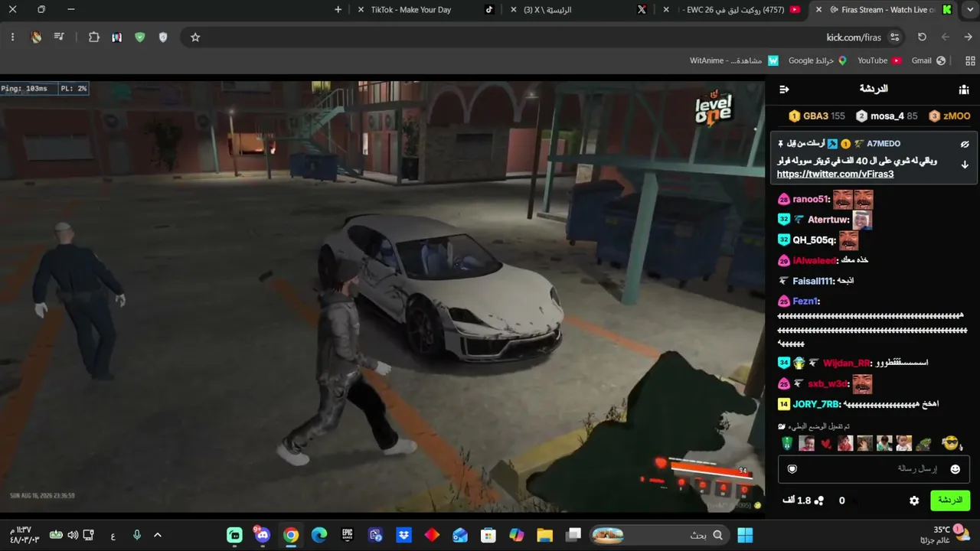Open the Wijdan_RR username in chat
Screen dimensions: 980x551
coord(847,363)
